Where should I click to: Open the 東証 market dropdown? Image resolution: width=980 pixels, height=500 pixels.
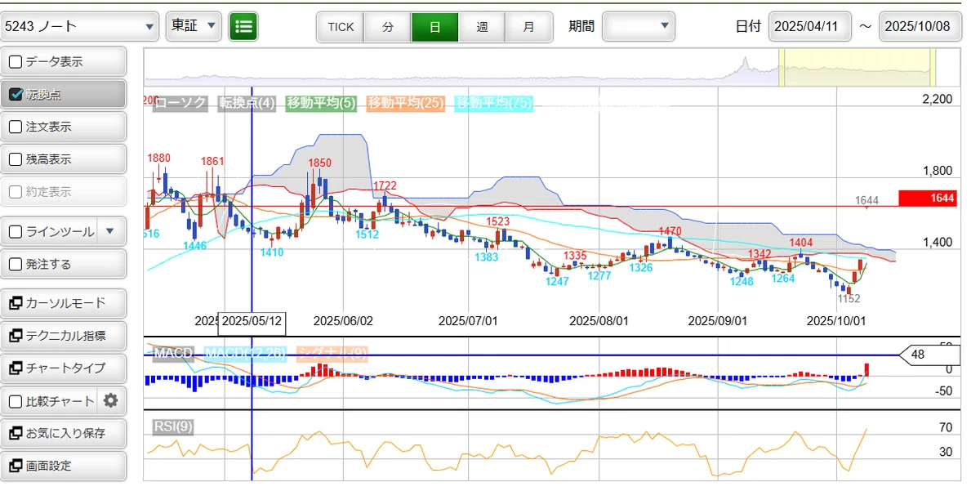(x=194, y=26)
